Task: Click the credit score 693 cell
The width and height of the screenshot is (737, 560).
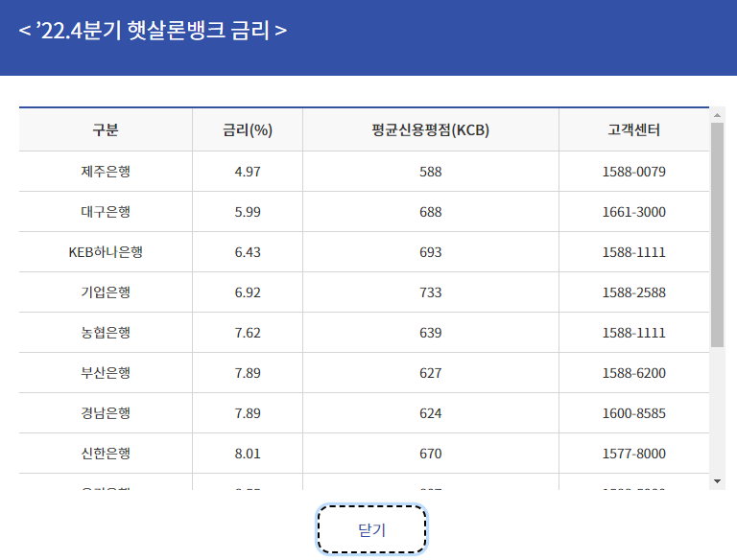Action: coord(431,252)
